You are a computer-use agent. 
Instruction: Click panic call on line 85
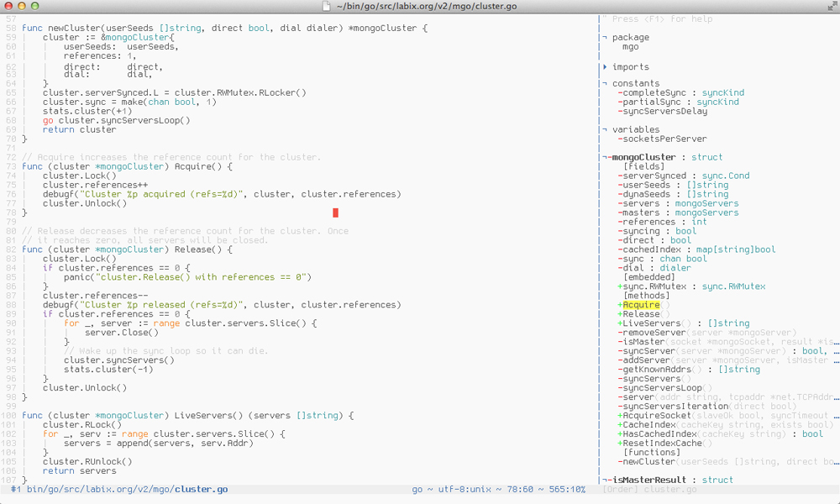click(x=187, y=277)
